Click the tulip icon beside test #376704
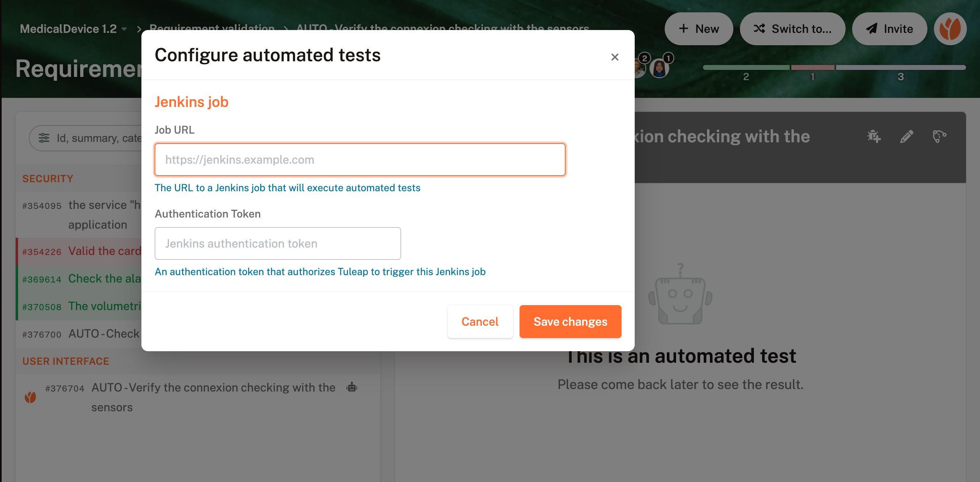This screenshot has width=980, height=482. [30, 397]
